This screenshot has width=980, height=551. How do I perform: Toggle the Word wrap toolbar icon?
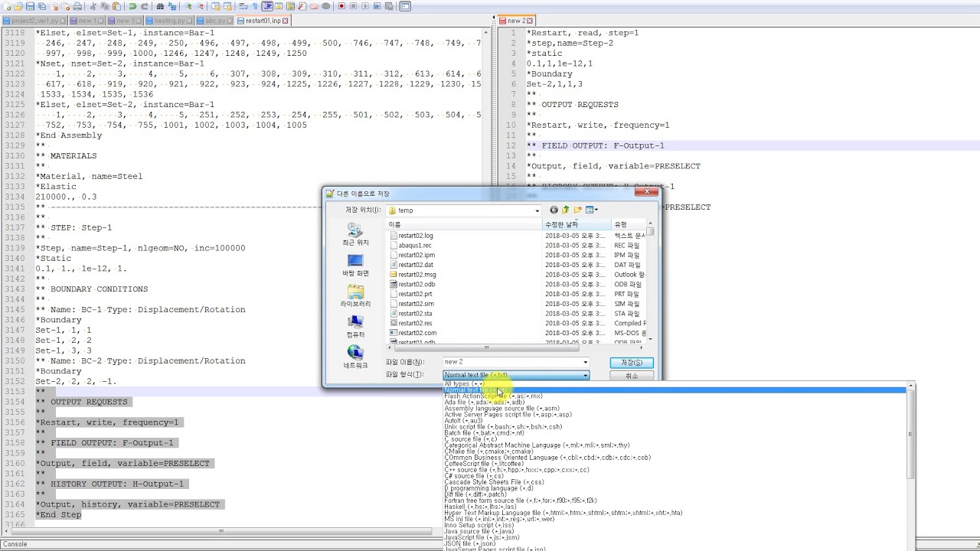pyautogui.click(x=243, y=6)
